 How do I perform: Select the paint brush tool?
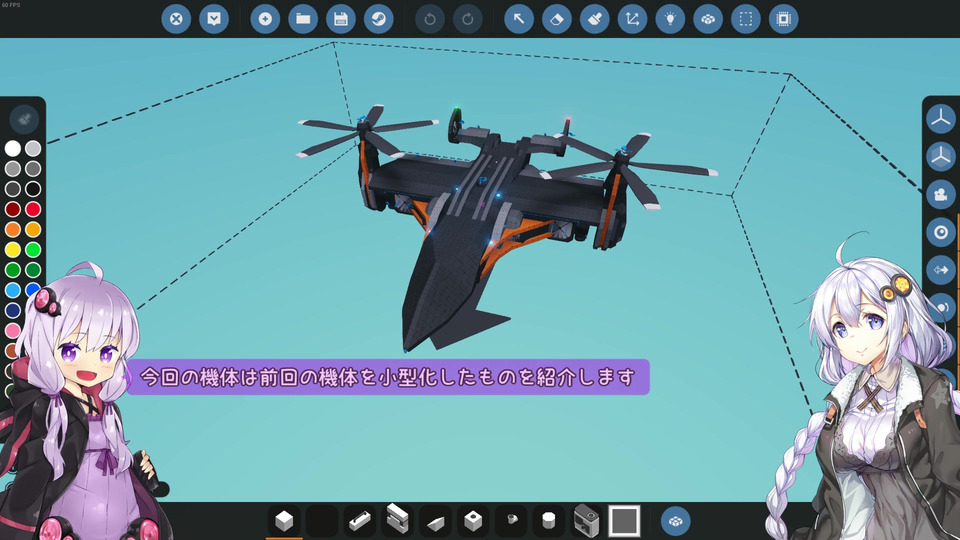(594, 19)
